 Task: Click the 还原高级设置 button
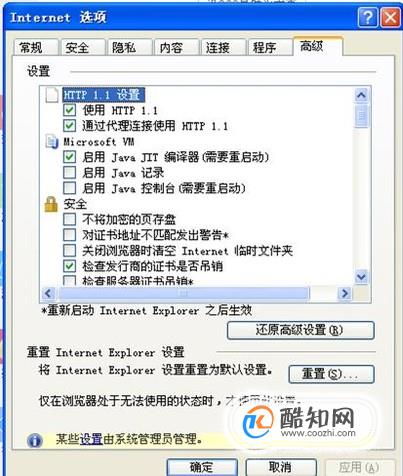pos(300,330)
